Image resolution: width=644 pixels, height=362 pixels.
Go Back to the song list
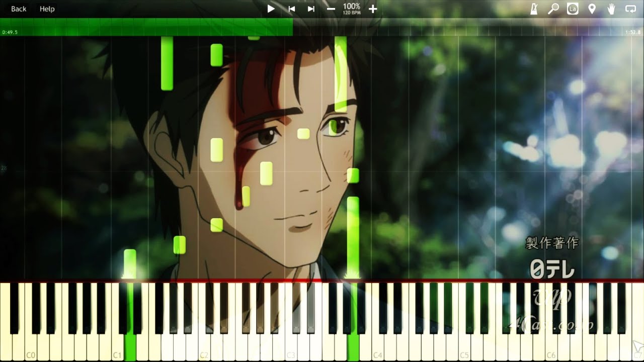[x=19, y=9]
